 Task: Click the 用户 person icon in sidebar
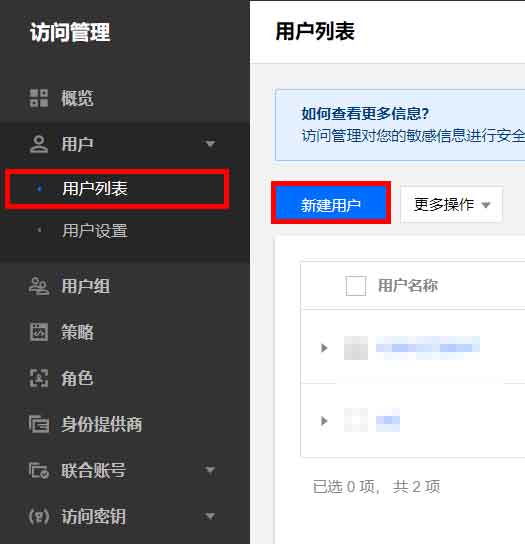[x=39, y=144]
